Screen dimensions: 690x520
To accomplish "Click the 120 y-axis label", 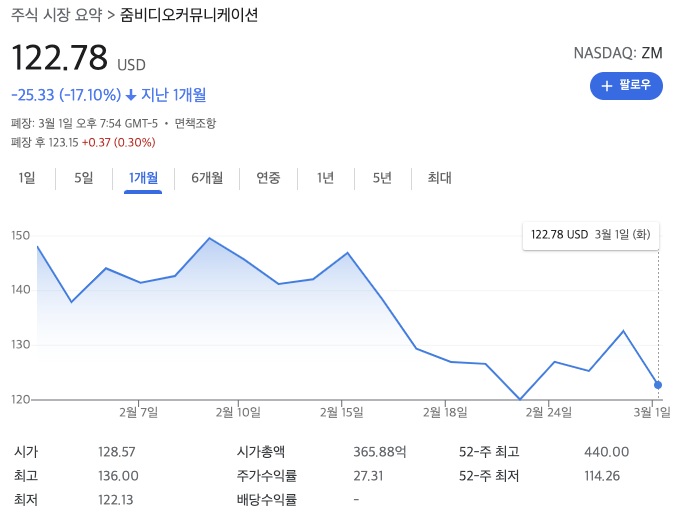I will click(21, 399).
